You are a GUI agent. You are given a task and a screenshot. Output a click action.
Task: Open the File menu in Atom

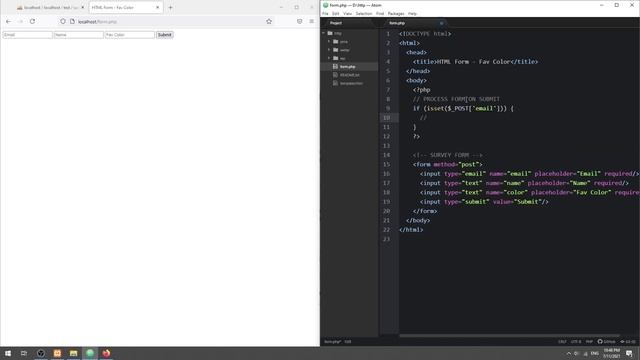click(325, 13)
